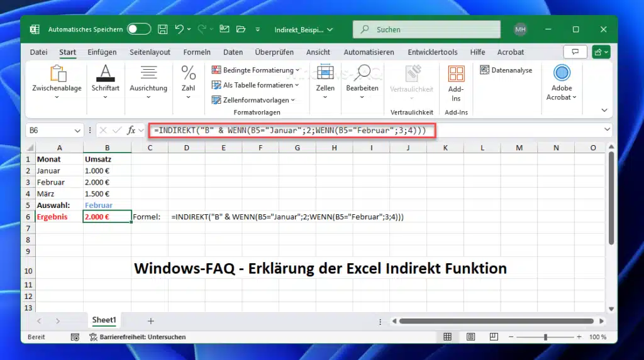This screenshot has width=644, height=360.
Task: Open the Name Box dropdown arrow
Action: [x=77, y=131]
